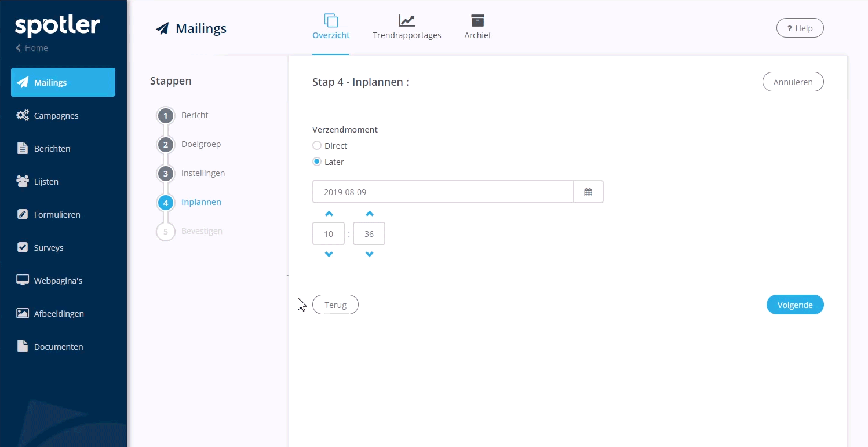Image resolution: width=868 pixels, height=447 pixels.
Task: Click the Terug button
Action: 335,305
